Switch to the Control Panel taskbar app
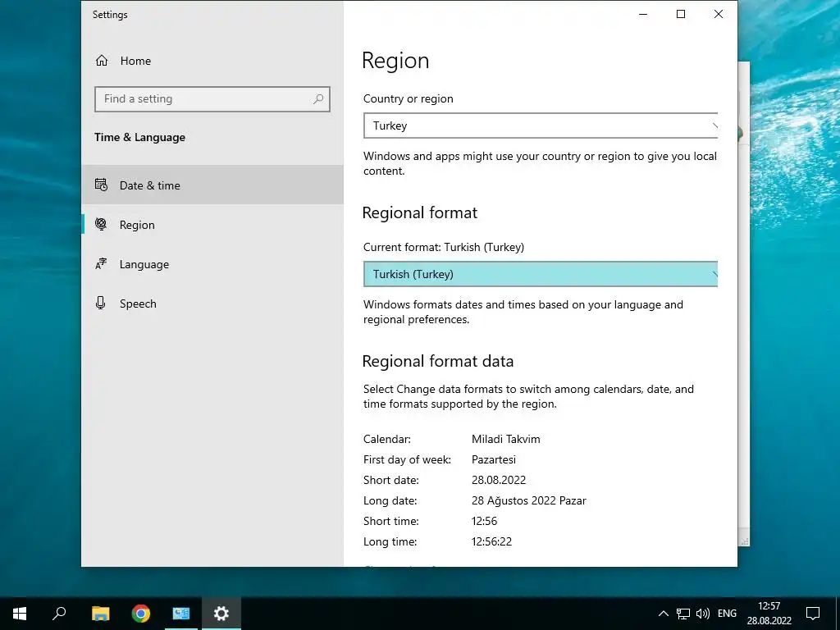Viewport: 840px width, 630px height. [x=181, y=614]
